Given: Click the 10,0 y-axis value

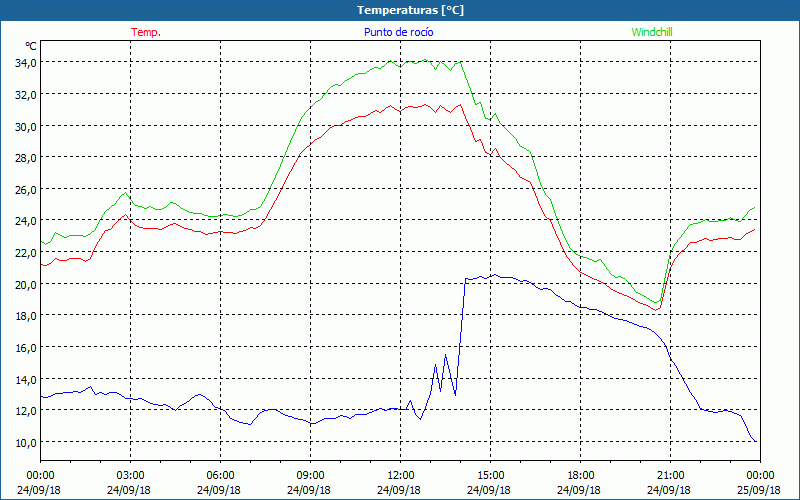Looking at the screenshot, I should pyautogui.click(x=25, y=442).
